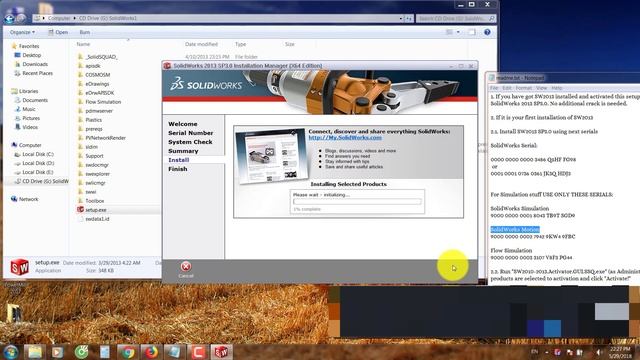The height and width of the screenshot is (360, 640).
Task: Select the eDrawings folder icon
Action: (x=80, y=84)
